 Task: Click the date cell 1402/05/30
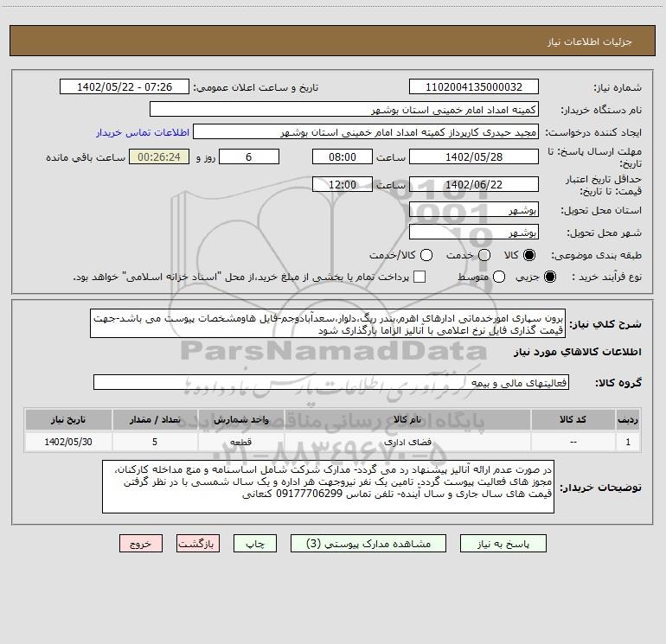click(x=68, y=442)
